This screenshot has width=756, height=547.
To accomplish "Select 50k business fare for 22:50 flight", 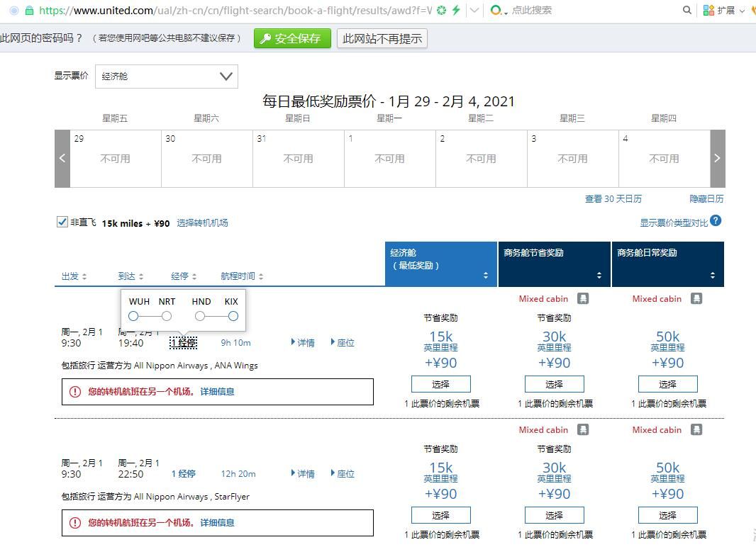I will pos(668,515).
